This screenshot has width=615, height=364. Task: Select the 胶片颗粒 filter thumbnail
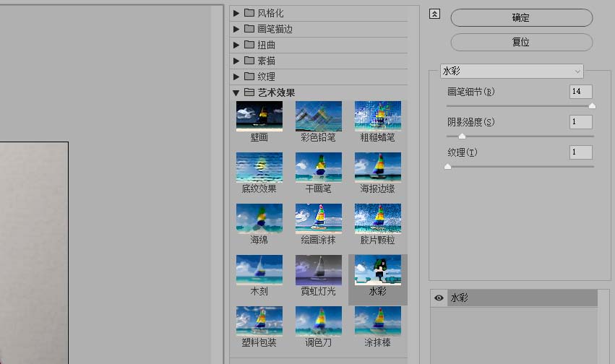(378, 219)
